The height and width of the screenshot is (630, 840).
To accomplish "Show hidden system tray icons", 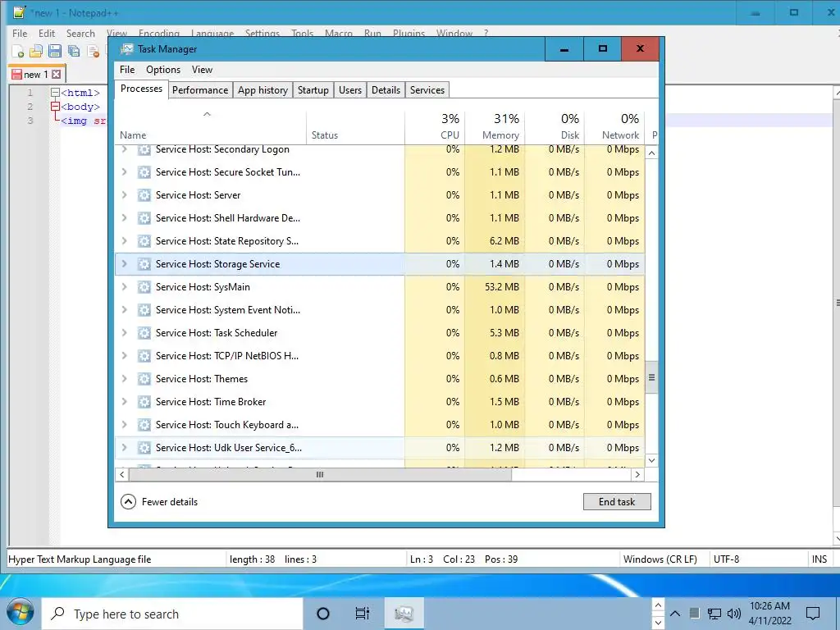I will click(x=675, y=614).
